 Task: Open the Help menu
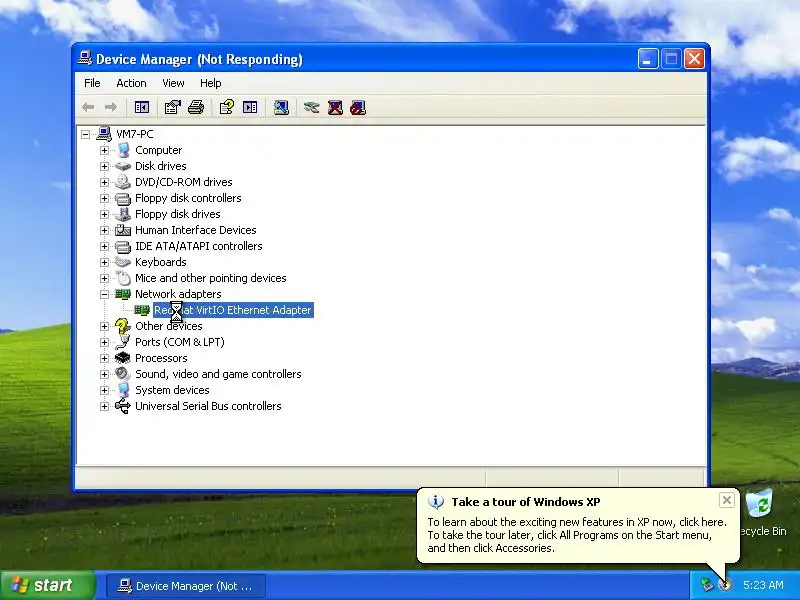[x=210, y=83]
